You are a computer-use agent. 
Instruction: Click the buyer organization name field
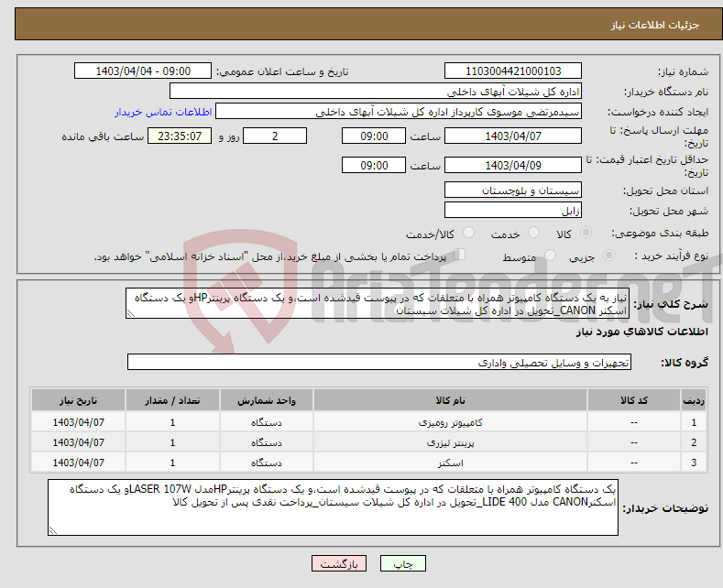[376, 92]
